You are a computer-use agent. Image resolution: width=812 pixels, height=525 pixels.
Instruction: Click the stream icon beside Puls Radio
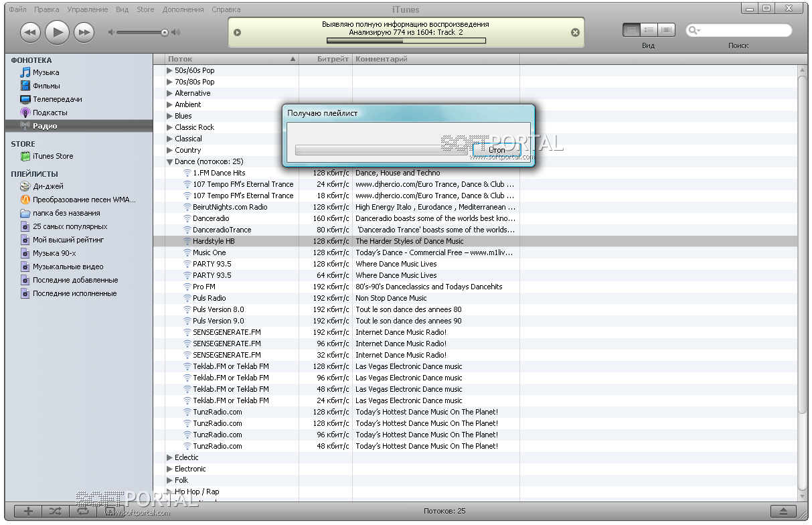[x=187, y=298]
